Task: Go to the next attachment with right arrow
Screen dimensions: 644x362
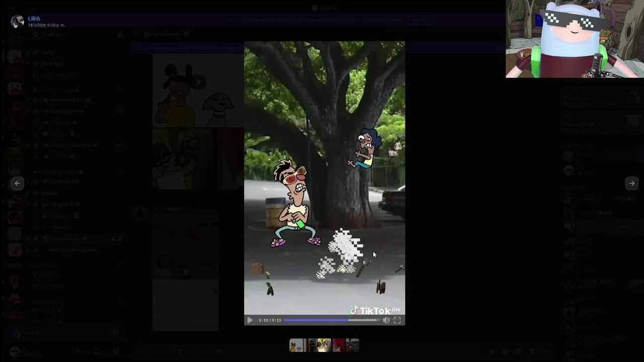Action: tap(631, 184)
